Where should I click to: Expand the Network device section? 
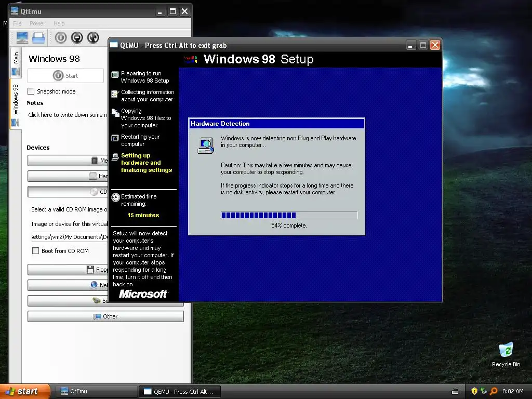click(68, 285)
